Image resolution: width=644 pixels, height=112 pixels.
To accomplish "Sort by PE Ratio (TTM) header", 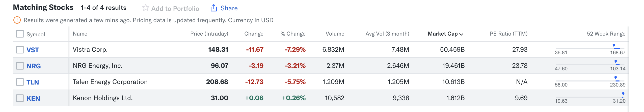I will 508,34.
